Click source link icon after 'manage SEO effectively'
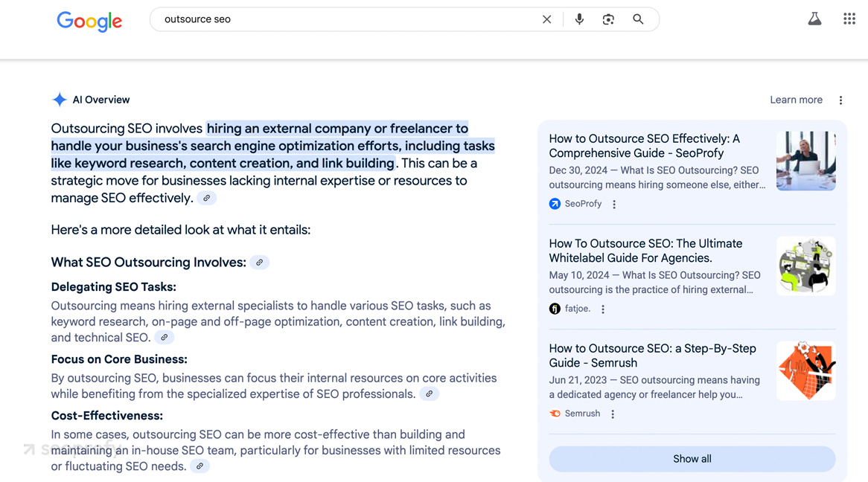 pos(206,198)
